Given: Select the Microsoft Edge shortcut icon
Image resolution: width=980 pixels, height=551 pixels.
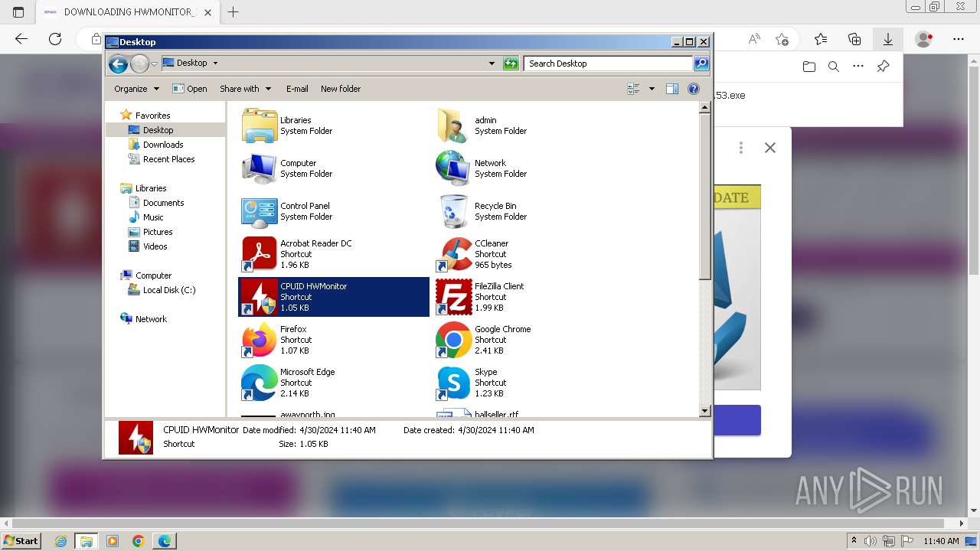Looking at the screenshot, I should pos(260,383).
